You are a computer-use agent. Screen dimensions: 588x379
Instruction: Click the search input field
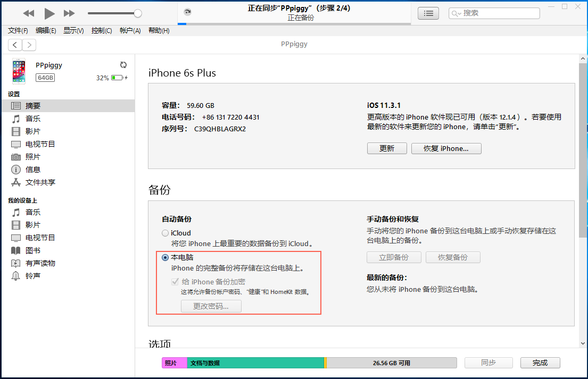pyautogui.click(x=494, y=13)
